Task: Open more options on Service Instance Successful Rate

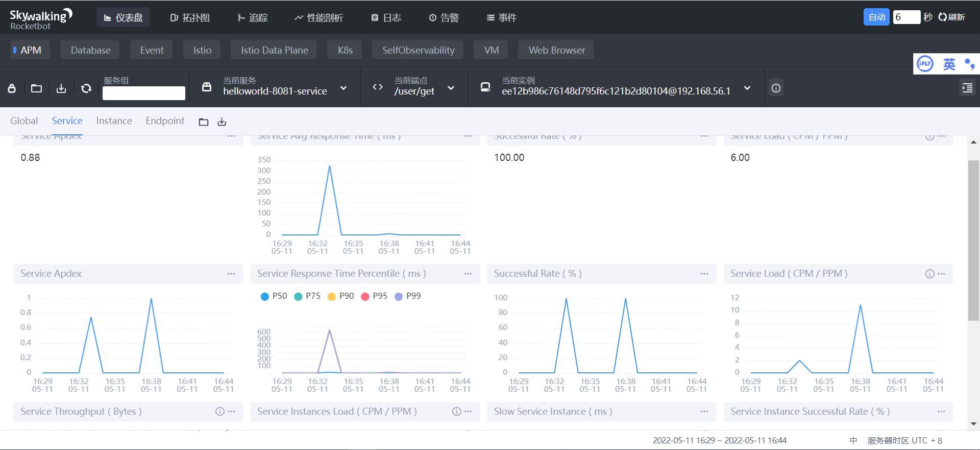Action: click(941, 412)
